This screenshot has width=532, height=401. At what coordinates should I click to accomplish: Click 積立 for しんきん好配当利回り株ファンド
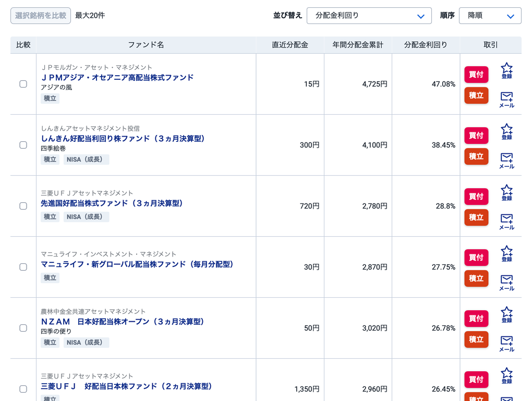pos(476,156)
